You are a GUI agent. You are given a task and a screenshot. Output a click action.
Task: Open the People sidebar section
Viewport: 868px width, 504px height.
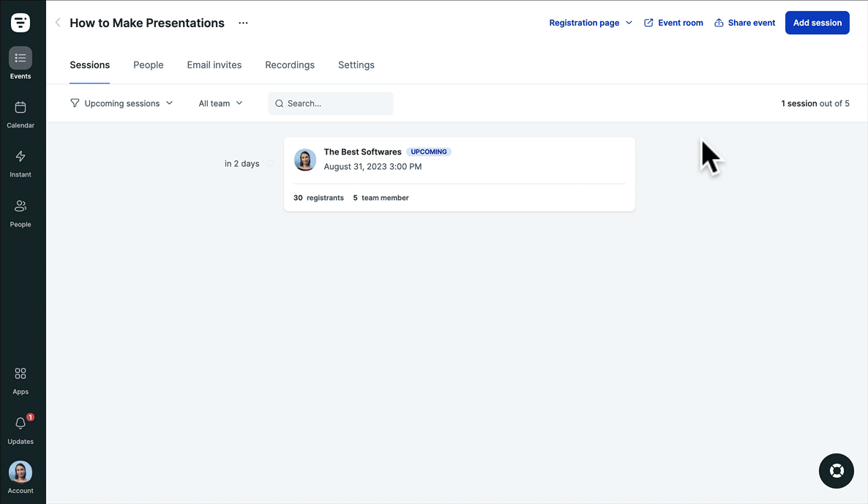(x=20, y=213)
